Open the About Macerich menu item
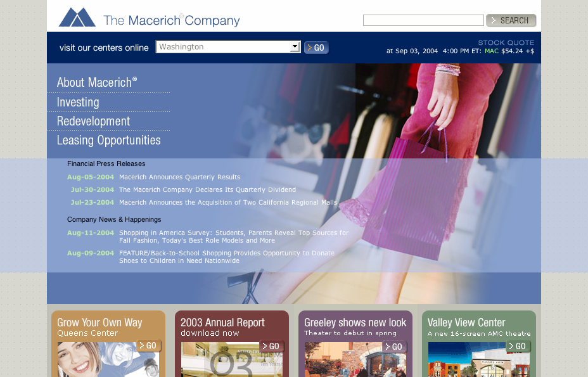 97,82
